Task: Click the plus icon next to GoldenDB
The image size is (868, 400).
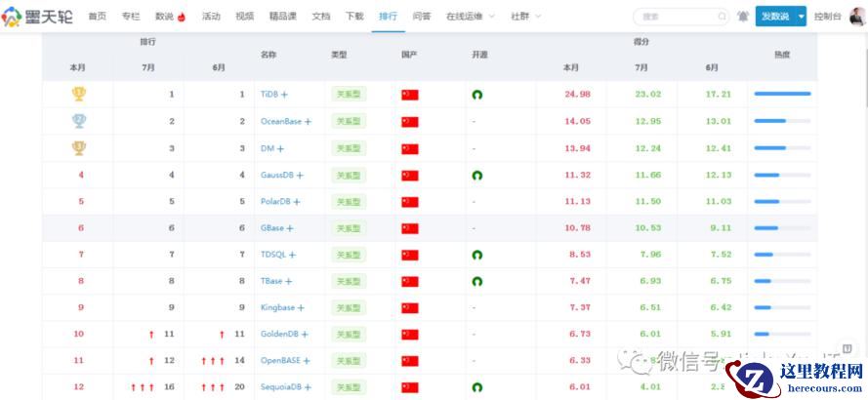Action: point(305,335)
